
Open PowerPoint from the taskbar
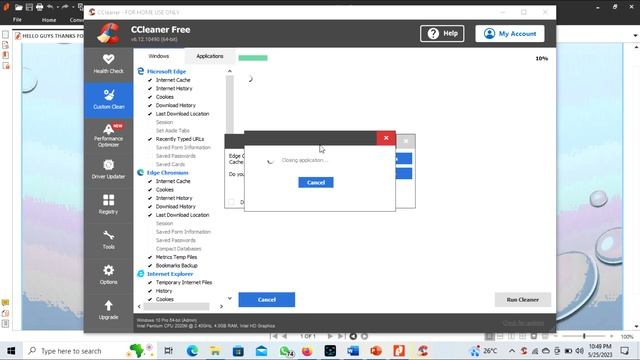pyautogui.click(x=376, y=351)
